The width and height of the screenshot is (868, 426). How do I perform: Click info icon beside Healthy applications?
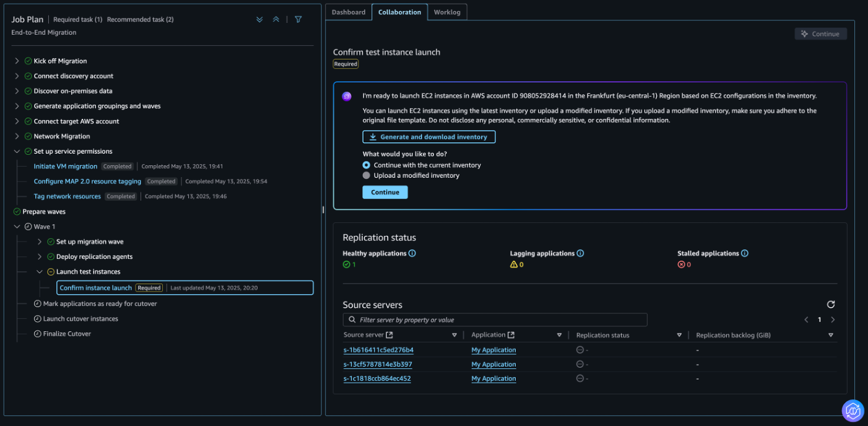point(412,253)
